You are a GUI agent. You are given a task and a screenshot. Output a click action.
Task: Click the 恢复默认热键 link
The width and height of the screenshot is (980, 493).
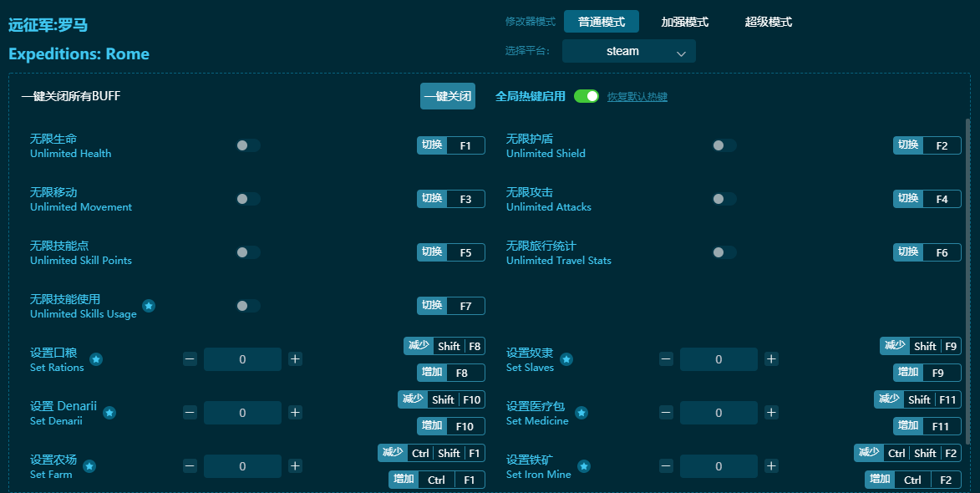click(637, 97)
